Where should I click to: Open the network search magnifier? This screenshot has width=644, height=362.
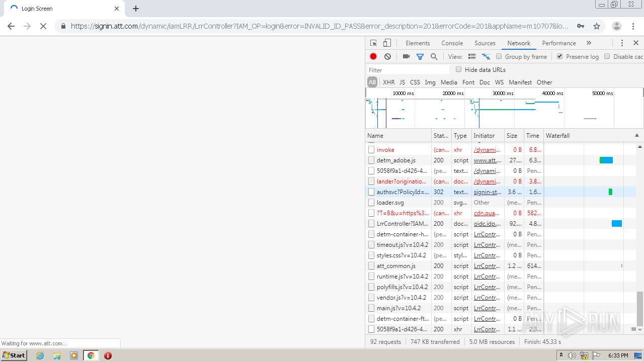click(434, 57)
